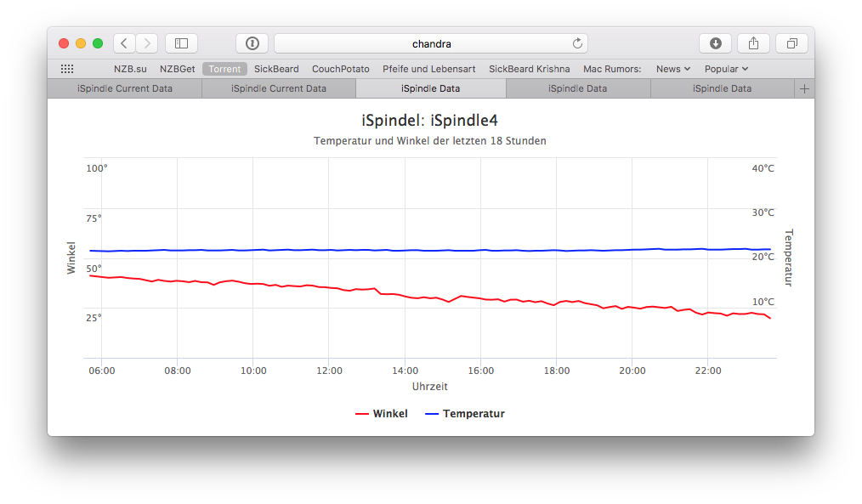Show downloads with the download arrow icon

coord(715,43)
